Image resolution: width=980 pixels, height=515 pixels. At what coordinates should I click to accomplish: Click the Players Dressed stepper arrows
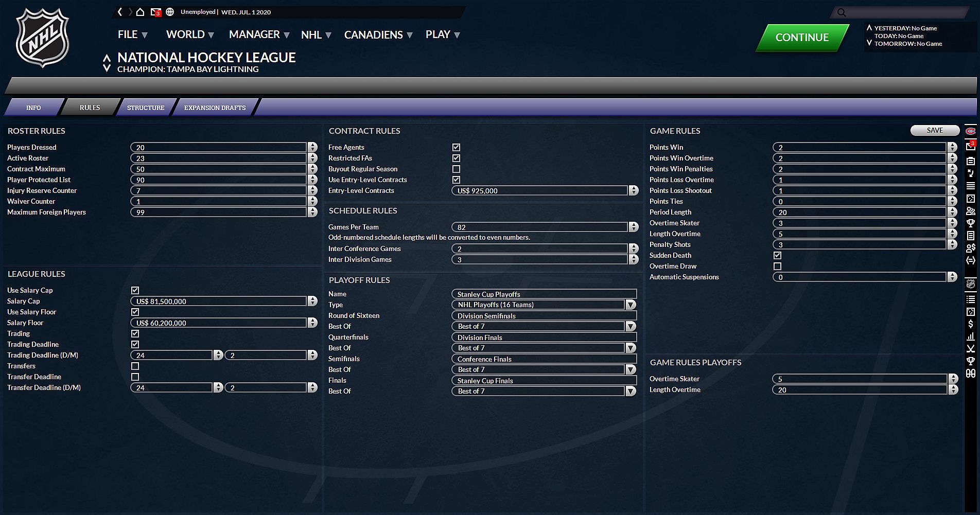[312, 147]
